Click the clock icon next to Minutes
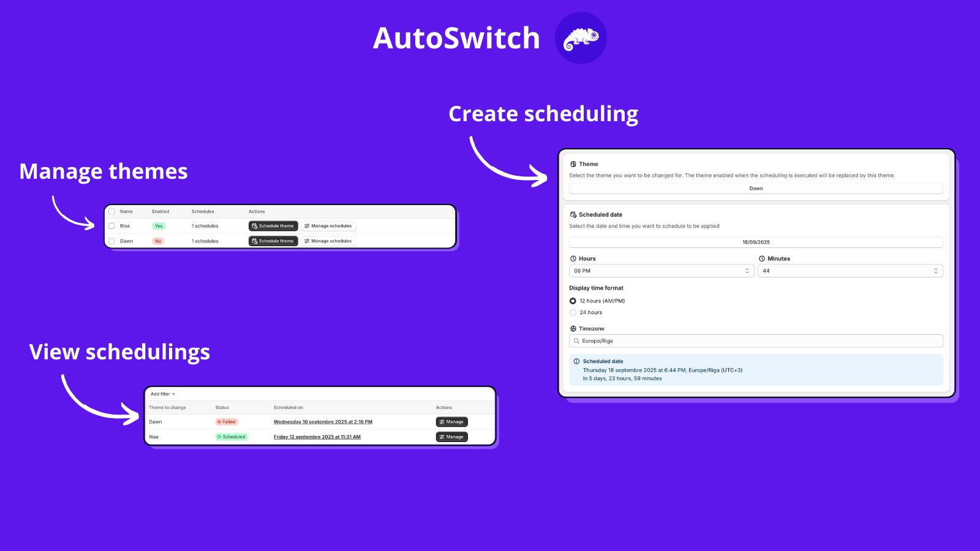980x551 pixels. (x=762, y=258)
